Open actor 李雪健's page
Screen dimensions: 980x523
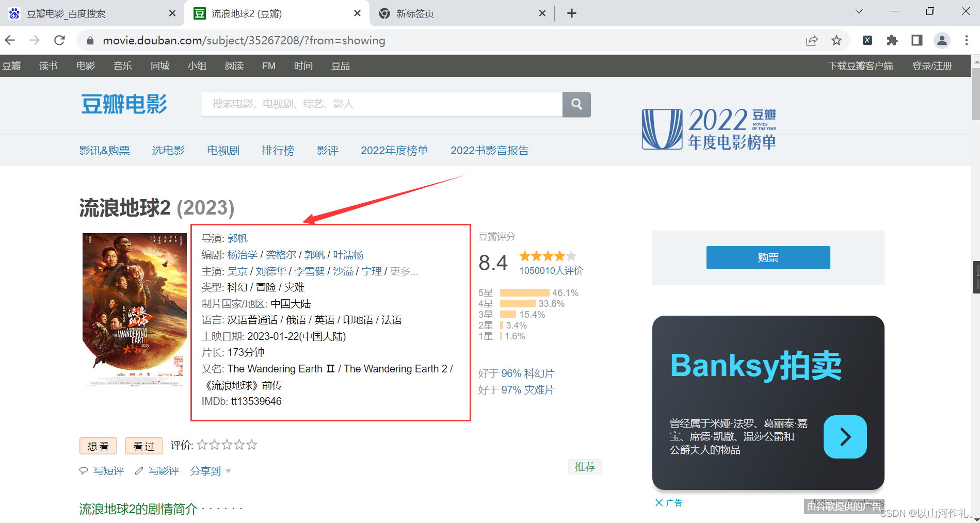[310, 271]
